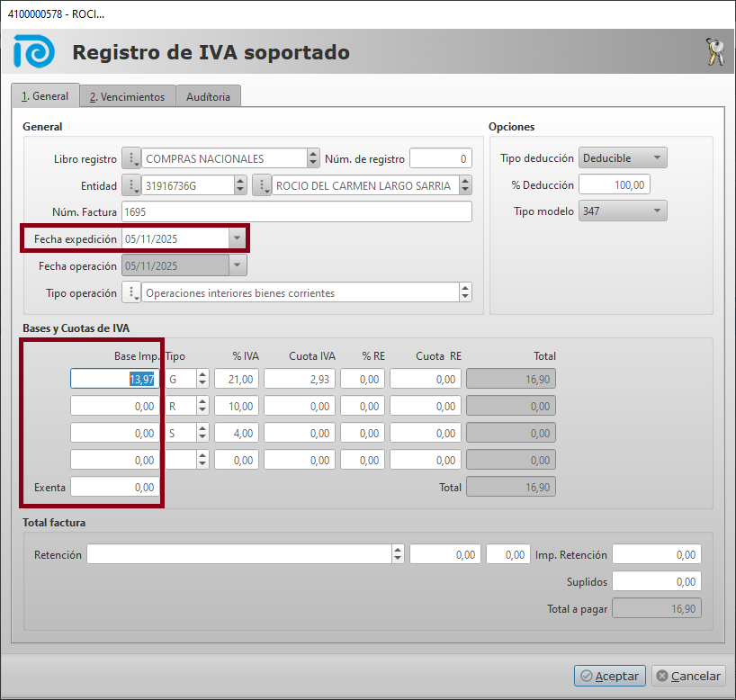Click the options icon before the entity name

[262, 185]
